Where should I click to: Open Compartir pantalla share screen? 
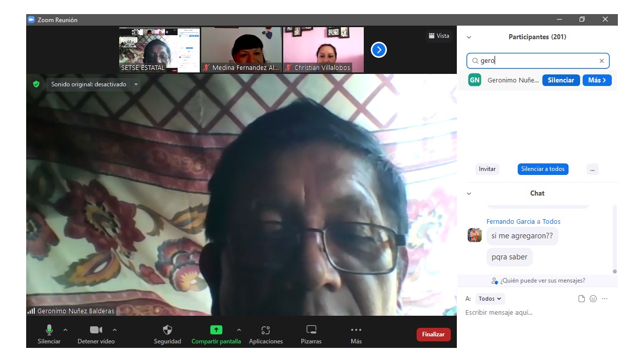click(x=216, y=330)
